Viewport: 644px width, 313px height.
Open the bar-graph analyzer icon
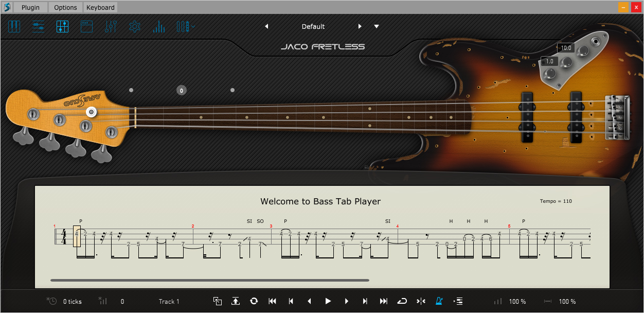[x=158, y=26]
